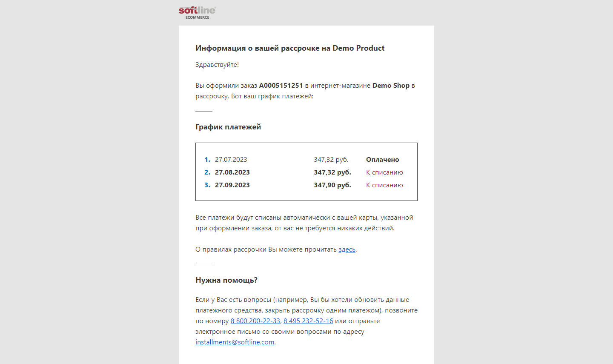
Task: Click the order number A0005151251
Action: click(281, 86)
